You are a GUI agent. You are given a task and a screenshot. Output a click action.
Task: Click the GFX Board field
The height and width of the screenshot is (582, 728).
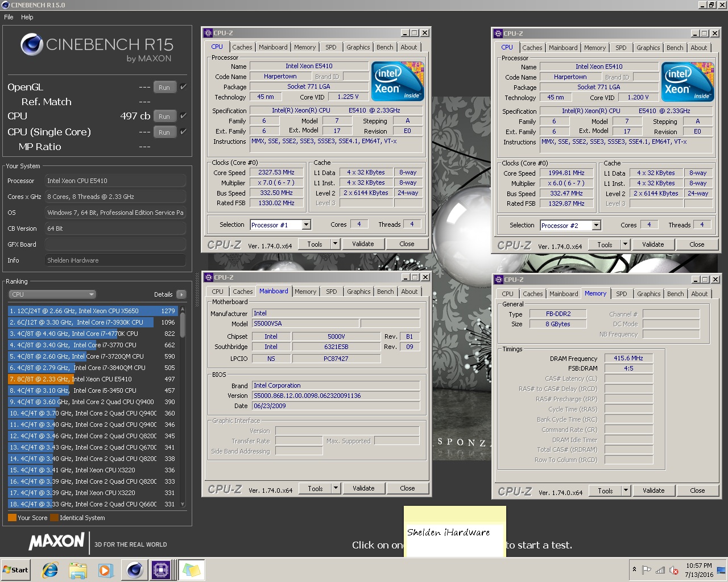(115, 244)
